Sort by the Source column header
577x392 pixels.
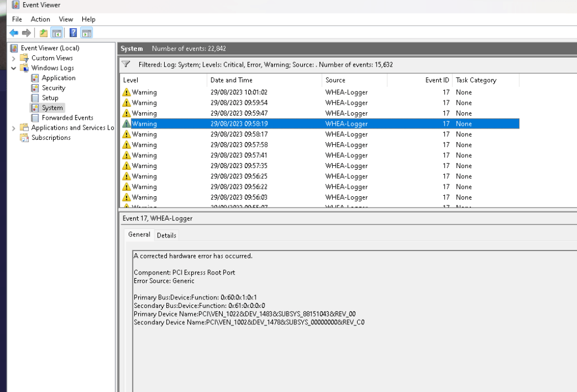[354, 80]
